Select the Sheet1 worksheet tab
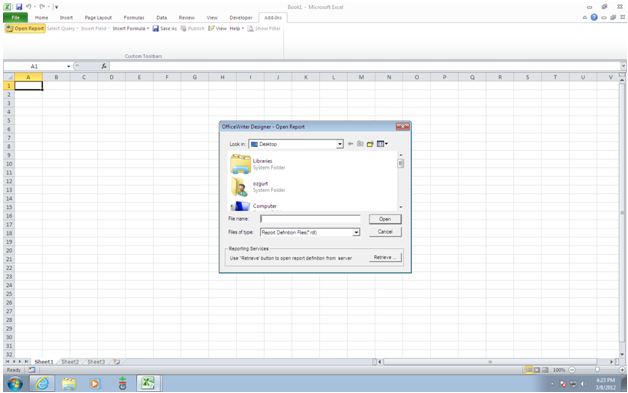The image size is (628, 393). [44, 362]
